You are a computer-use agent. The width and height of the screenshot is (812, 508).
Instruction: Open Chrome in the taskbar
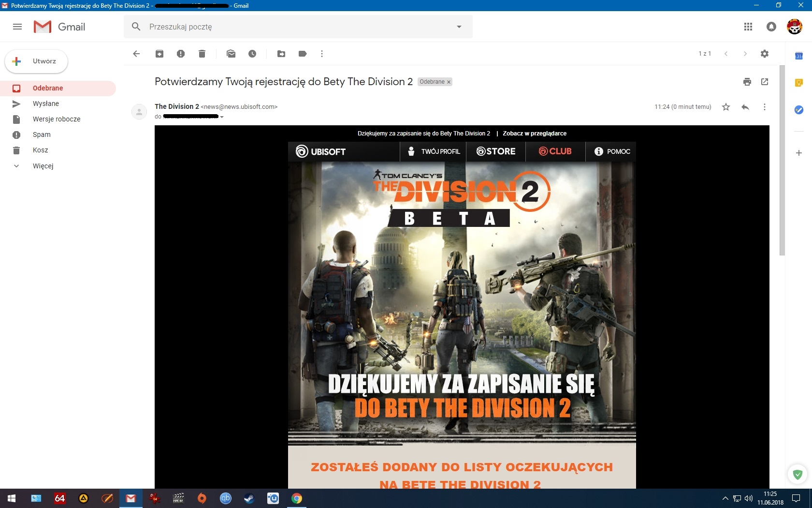click(x=297, y=498)
